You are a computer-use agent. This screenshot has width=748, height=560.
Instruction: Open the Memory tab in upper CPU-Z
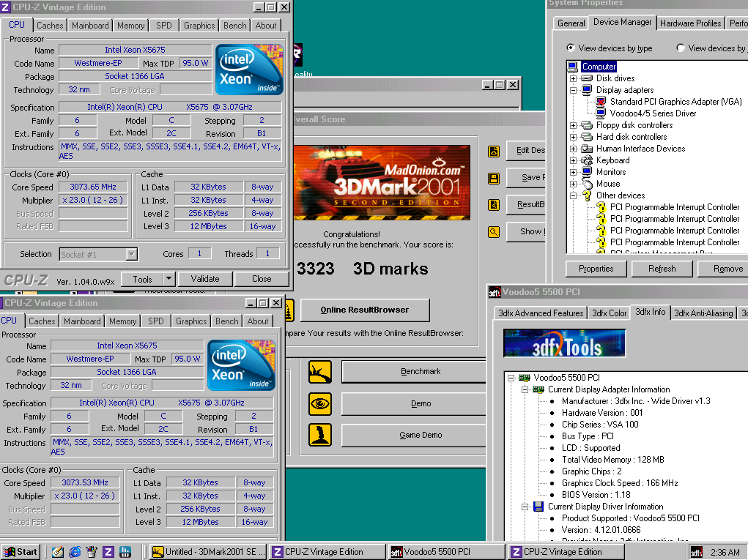tap(130, 26)
